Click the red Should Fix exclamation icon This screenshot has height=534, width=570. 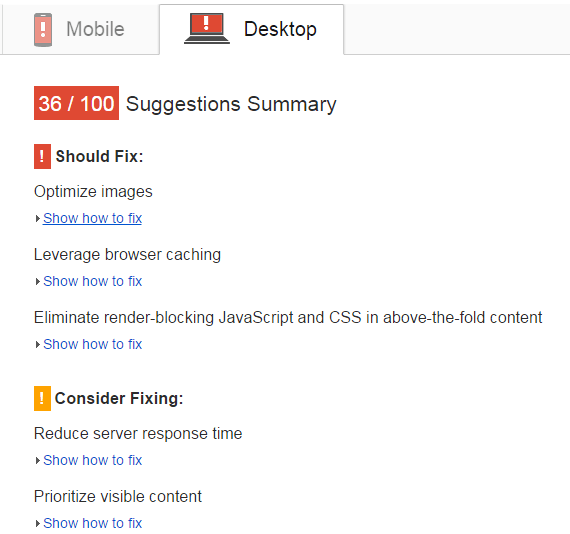pos(42,157)
